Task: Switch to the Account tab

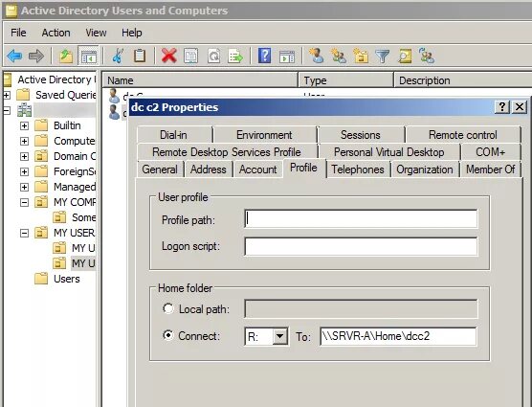Action: point(257,170)
